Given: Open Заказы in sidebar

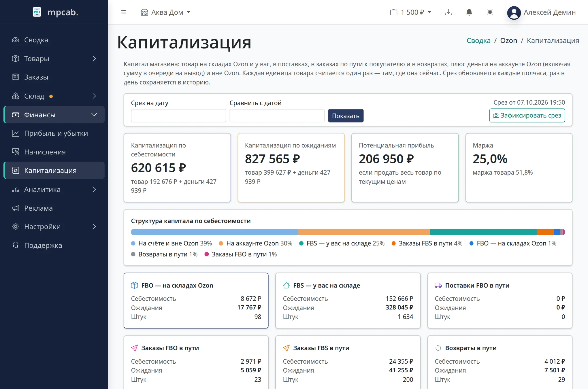Looking at the screenshot, I should (x=54, y=77).
